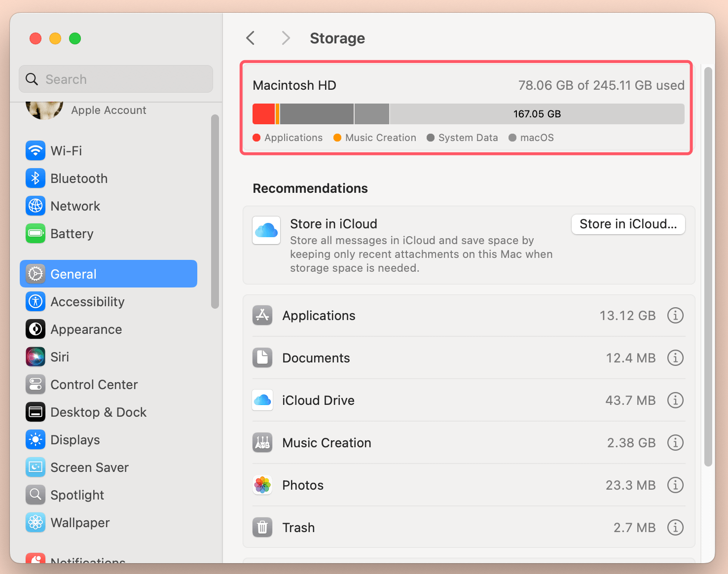Select Displays settings label
This screenshot has width=728, height=574.
[75, 440]
